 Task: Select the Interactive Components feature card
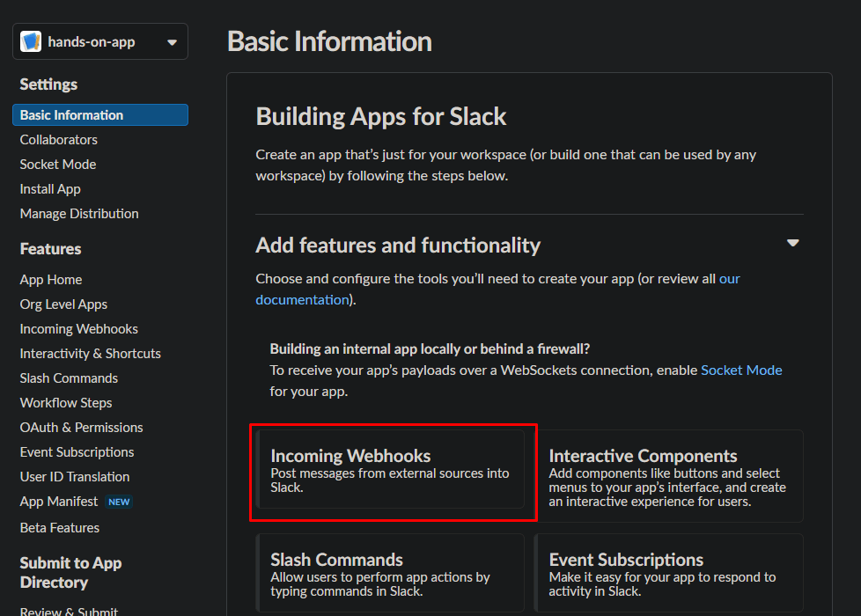pyautogui.click(x=669, y=475)
